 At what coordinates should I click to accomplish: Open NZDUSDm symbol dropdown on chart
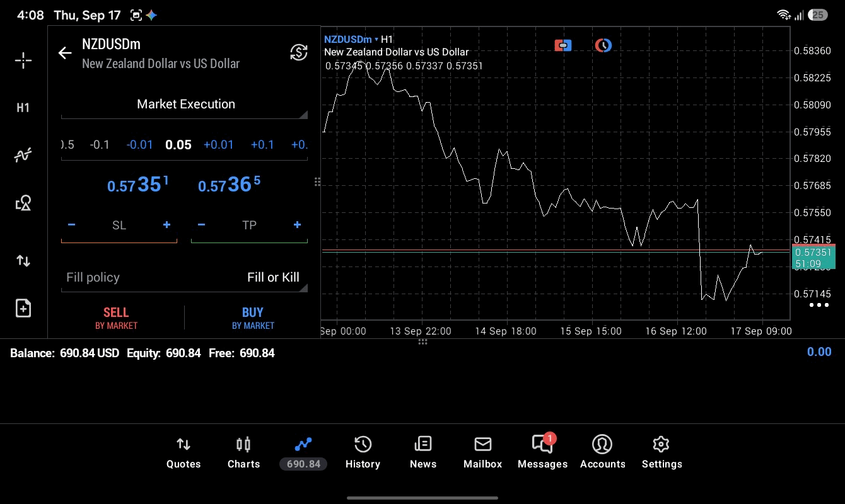[x=351, y=39]
